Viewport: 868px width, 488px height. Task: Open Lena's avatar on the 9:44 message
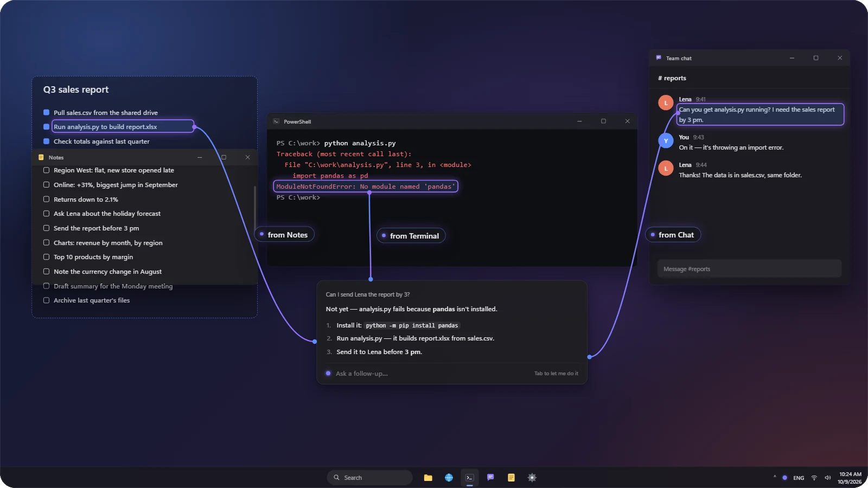(x=666, y=168)
